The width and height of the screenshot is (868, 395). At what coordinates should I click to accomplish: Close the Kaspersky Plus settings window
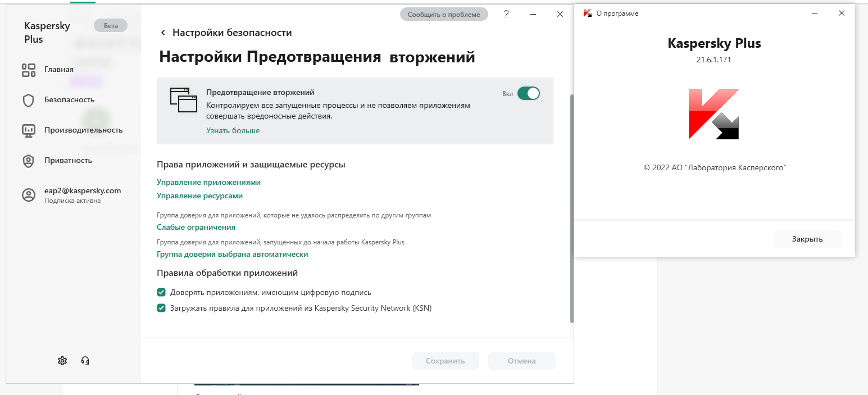click(x=560, y=14)
